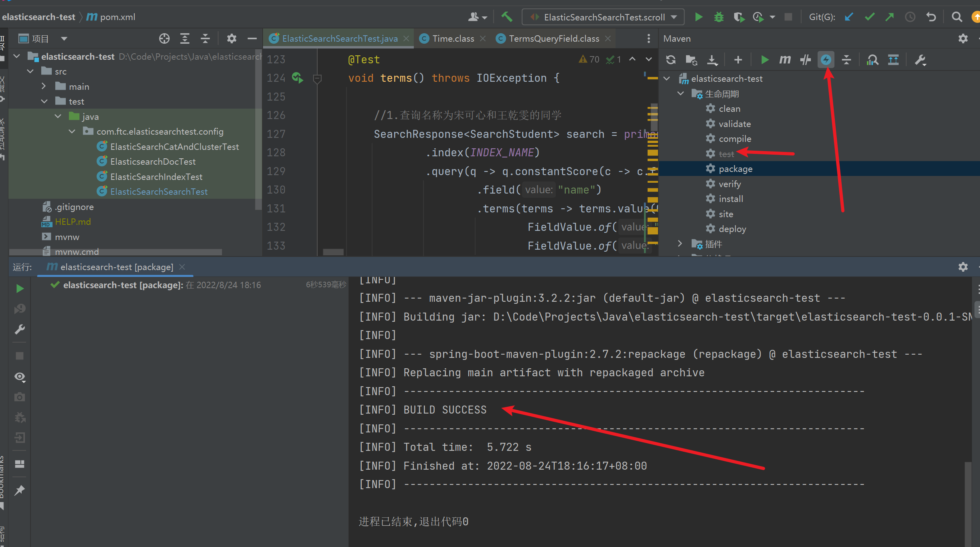980x547 pixels.
Task: Go to next highlighted error arrow
Action: pos(648,59)
